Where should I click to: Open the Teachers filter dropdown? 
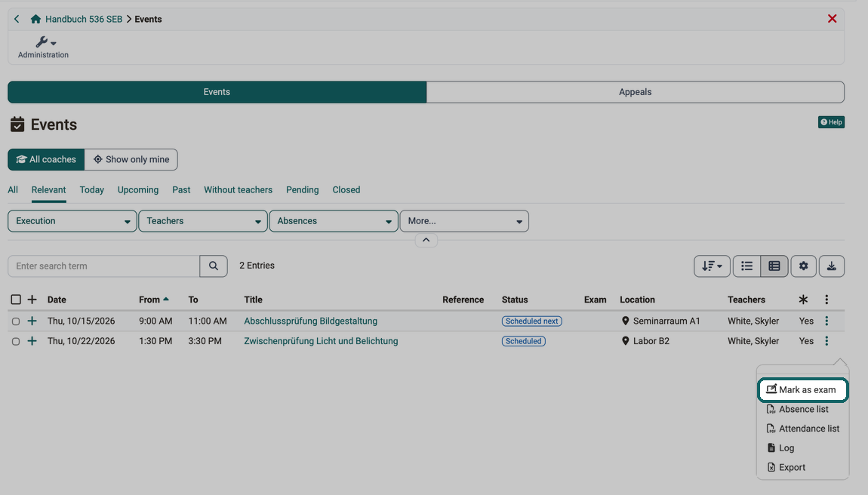(x=202, y=221)
